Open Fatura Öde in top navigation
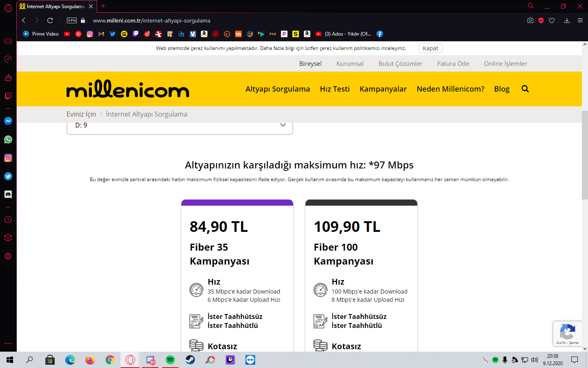588x368 pixels. click(x=453, y=64)
